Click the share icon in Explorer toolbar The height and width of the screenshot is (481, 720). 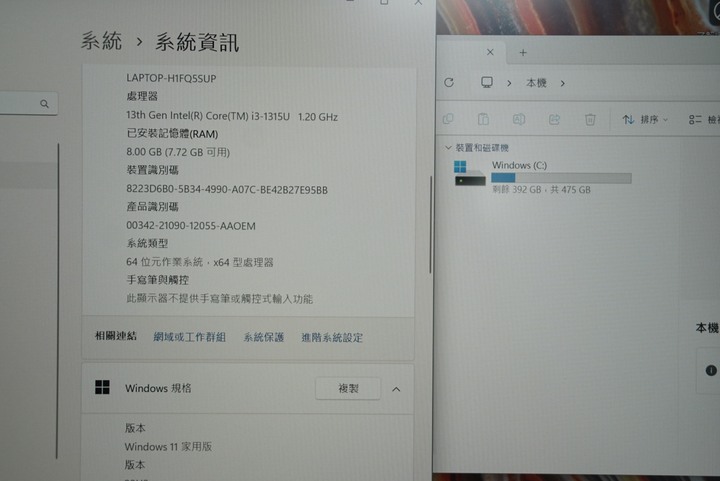(554, 120)
